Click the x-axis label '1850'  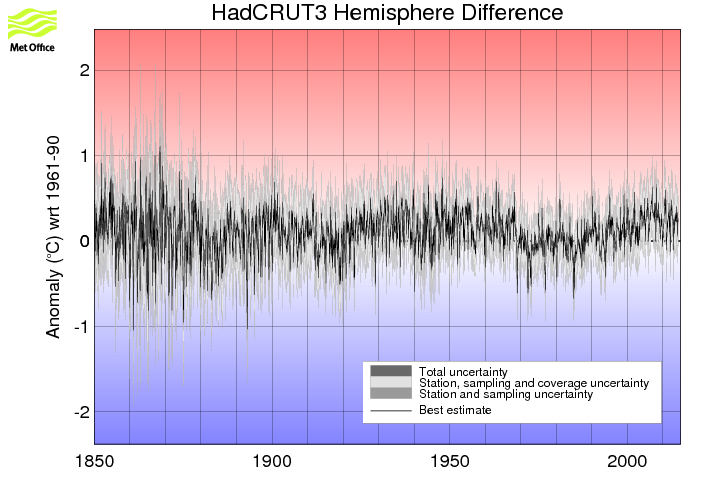pos(94,461)
